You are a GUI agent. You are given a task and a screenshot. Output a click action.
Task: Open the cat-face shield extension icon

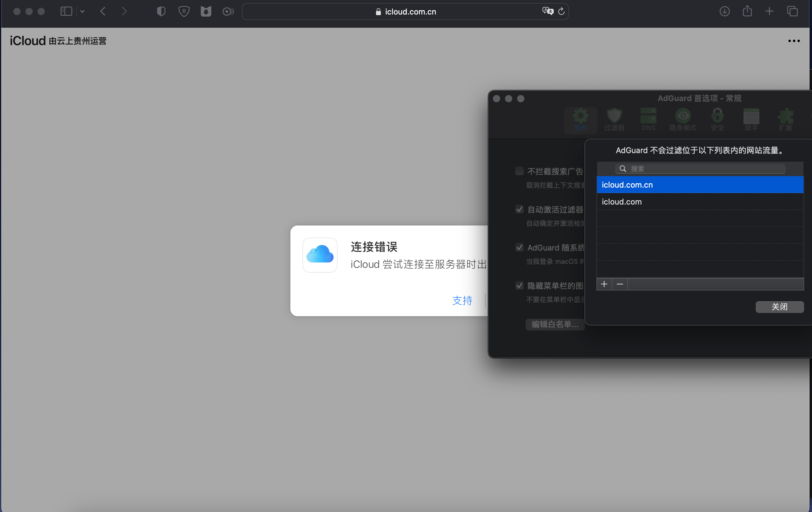206,11
